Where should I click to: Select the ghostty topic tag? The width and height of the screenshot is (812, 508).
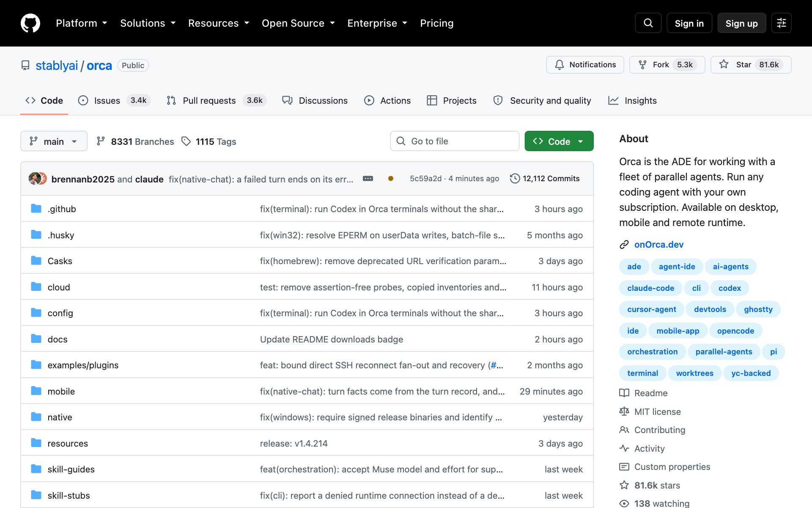point(758,309)
